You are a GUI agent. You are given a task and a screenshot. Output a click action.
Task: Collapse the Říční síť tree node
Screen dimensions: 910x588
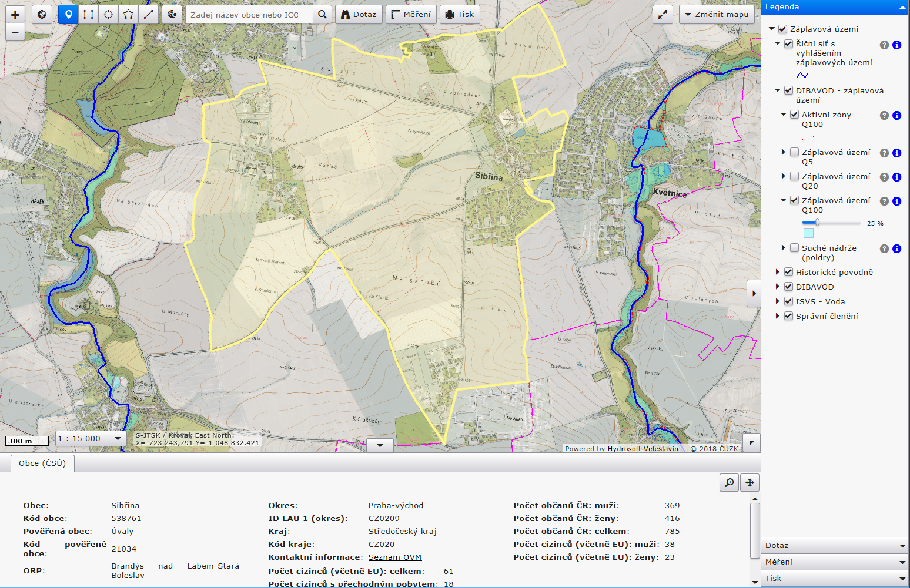point(778,43)
